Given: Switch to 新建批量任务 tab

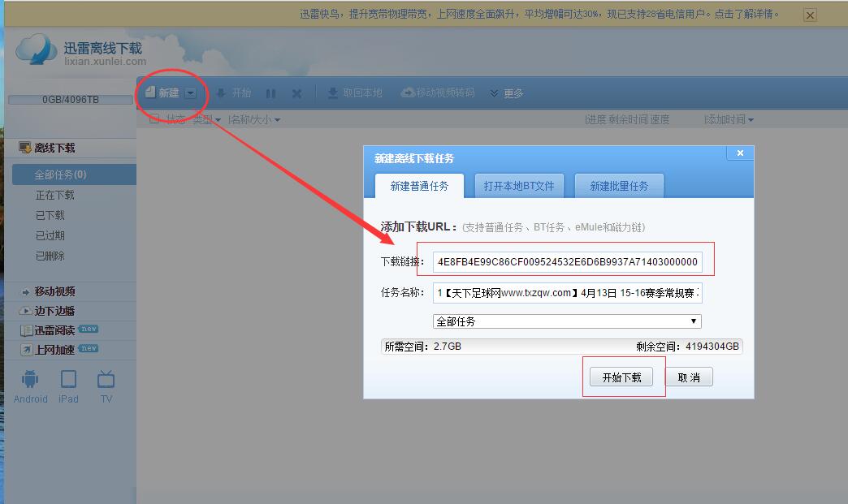Looking at the screenshot, I should click(619, 186).
